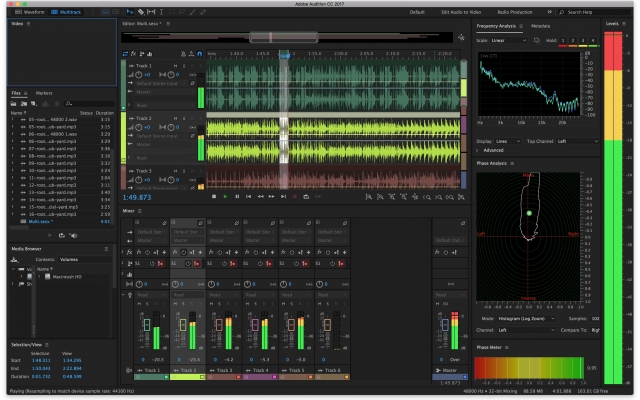Open the Markers tab
This screenshot has width=640, height=400.
(x=44, y=93)
